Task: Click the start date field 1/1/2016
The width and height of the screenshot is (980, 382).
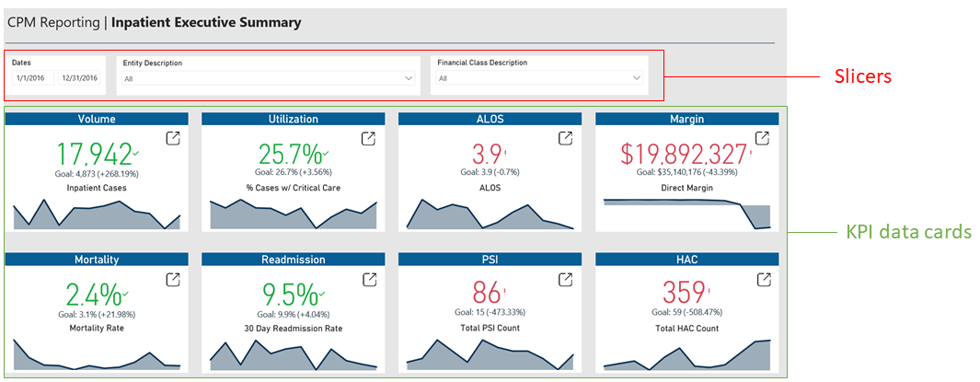Action: 33,78
